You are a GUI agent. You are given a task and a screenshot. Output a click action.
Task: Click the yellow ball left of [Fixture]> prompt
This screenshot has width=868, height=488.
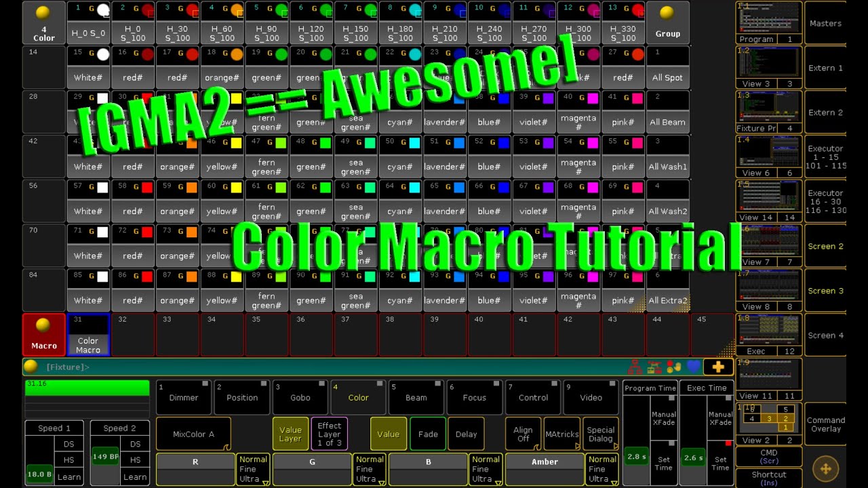[31, 367]
